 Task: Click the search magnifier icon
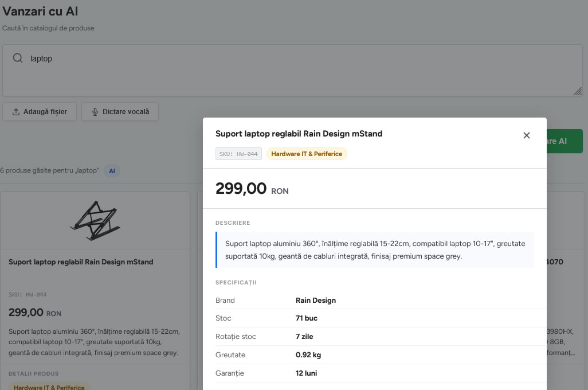tap(18, 58)
